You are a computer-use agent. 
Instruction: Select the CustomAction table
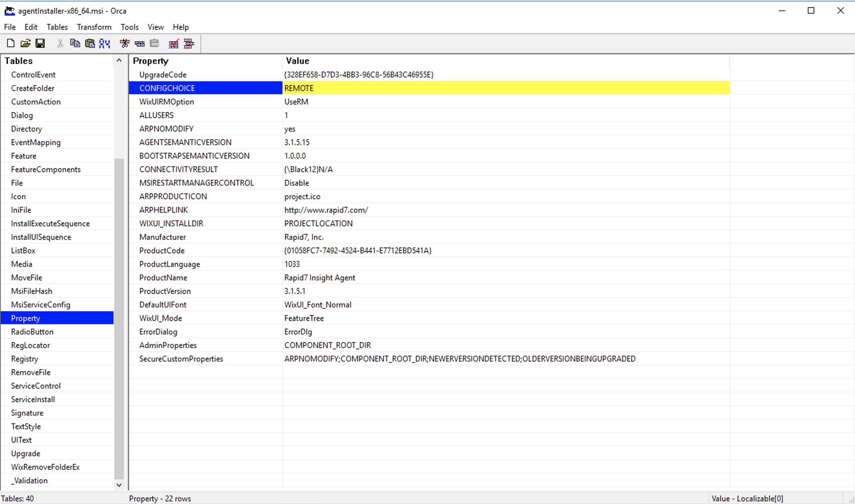click(36, 102)
